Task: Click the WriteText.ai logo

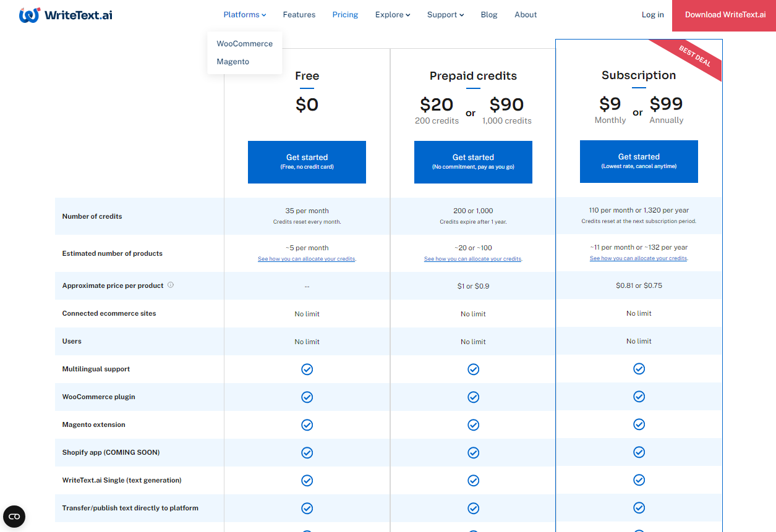Action: pyautogui.click(x=66, y=15)
